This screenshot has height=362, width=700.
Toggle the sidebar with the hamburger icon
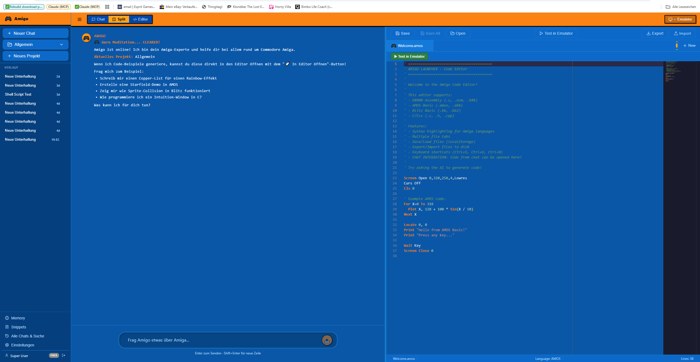(79, 20)
